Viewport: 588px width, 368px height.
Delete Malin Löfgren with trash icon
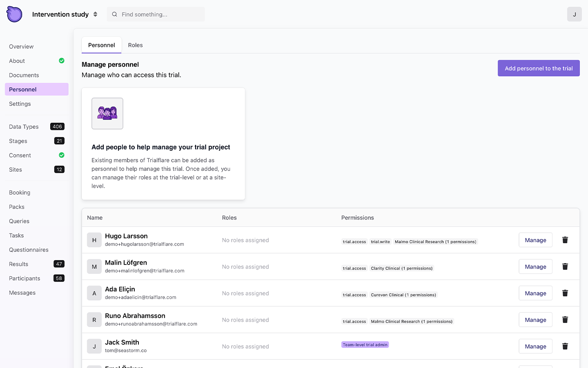(565, 267)
